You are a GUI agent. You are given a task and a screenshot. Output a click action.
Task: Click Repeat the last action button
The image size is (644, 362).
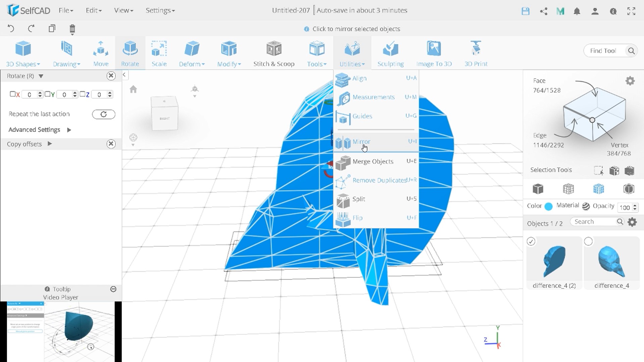pos(104,114)
